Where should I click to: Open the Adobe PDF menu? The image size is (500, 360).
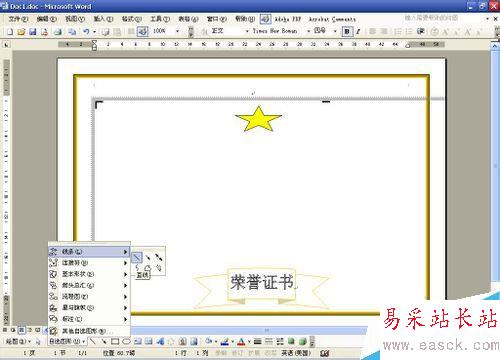point(288,19)
